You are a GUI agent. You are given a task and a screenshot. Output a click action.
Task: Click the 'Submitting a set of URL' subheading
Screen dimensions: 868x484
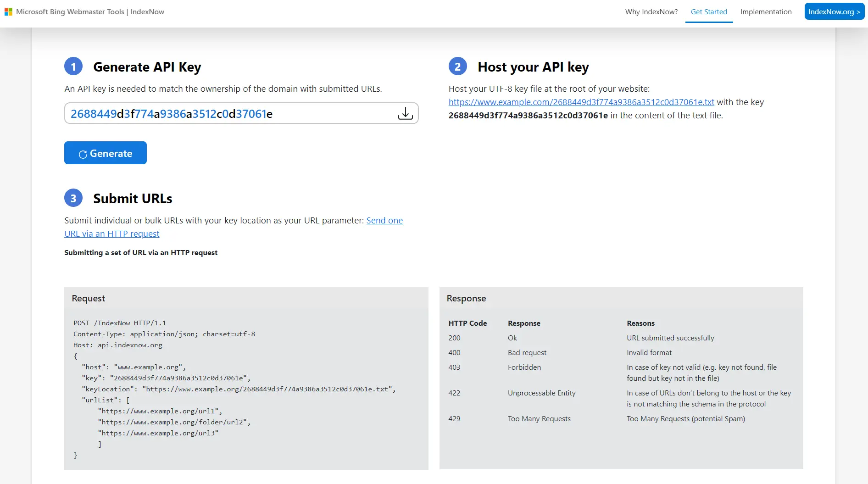141,253
